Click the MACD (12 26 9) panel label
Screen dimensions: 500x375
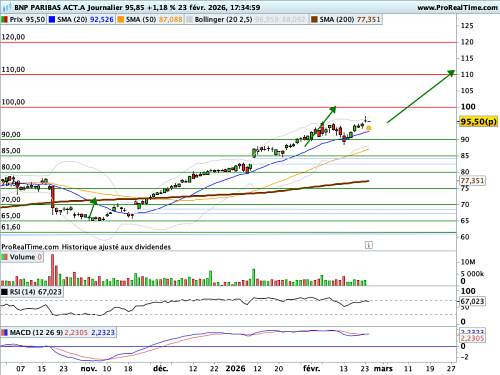pos(36,332)
